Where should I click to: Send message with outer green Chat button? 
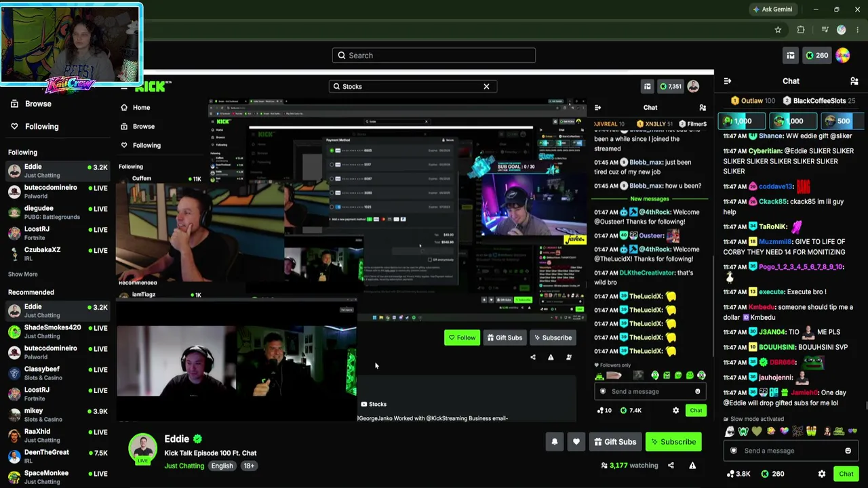pos(846,474)
